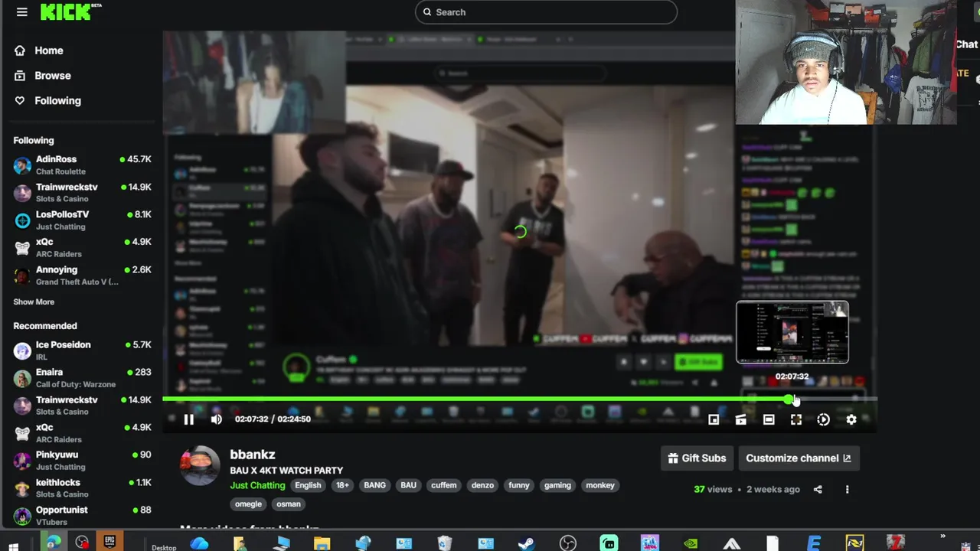Seek to an earlier point on the green progress bar
Viewport: 980px width, 551px height.
coord(475,399)
